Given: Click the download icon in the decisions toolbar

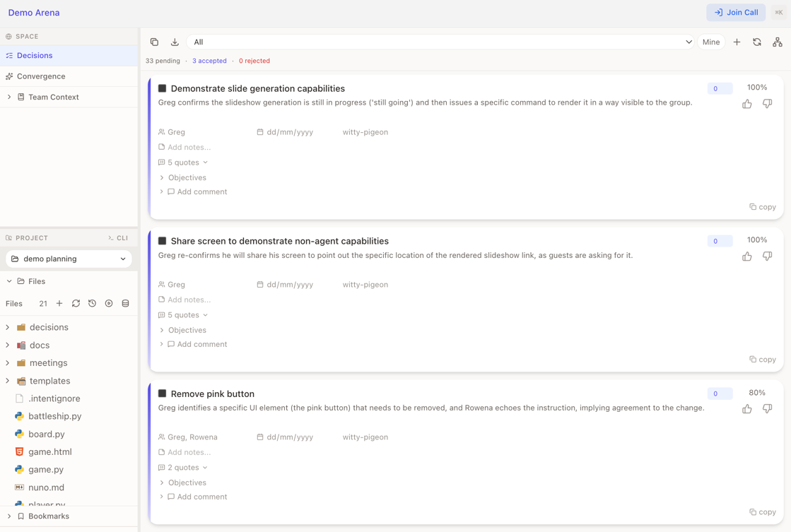Looking at the screenshot, I should (175, 42).
